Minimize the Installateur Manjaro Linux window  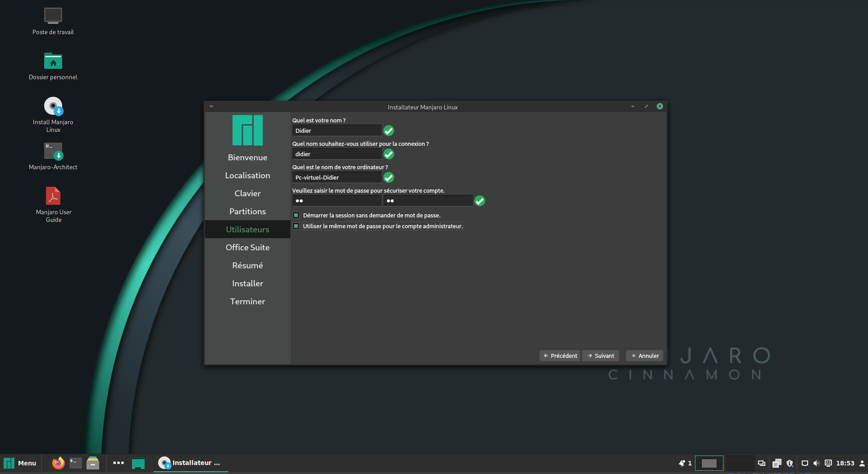click(x=633, y=107)
